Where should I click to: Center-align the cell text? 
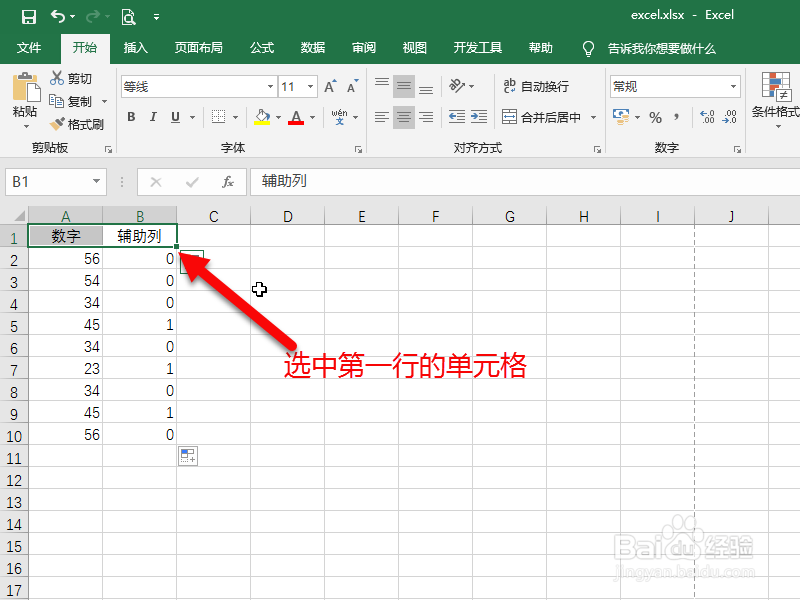[x=403, y=117]
